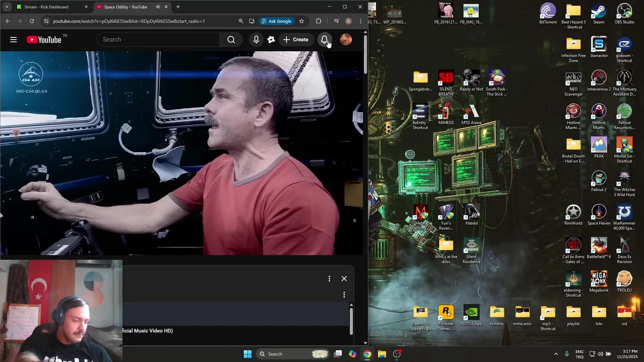Select the PEAK desktop shortcut
The image size is (644, 362).
coord(599,148)
